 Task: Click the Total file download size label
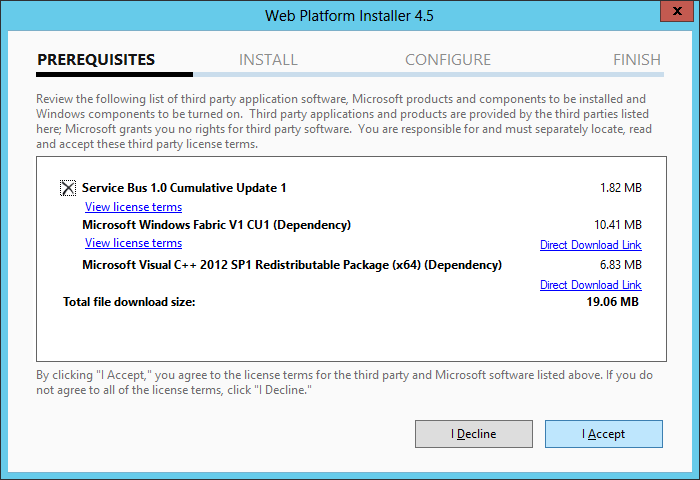pos(129,302)
